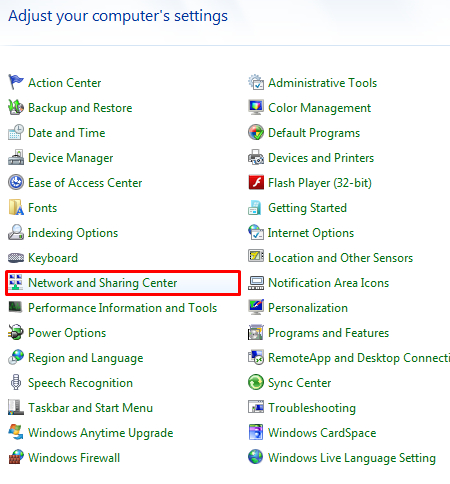Click the Administrative Tools link
Screen dimensions: 450x484
323,83
